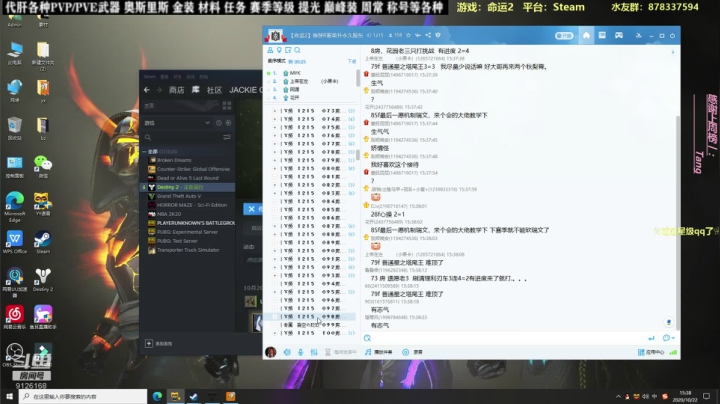
Task: Click recording circle icon in YY bar
Action: coord(405,352)
